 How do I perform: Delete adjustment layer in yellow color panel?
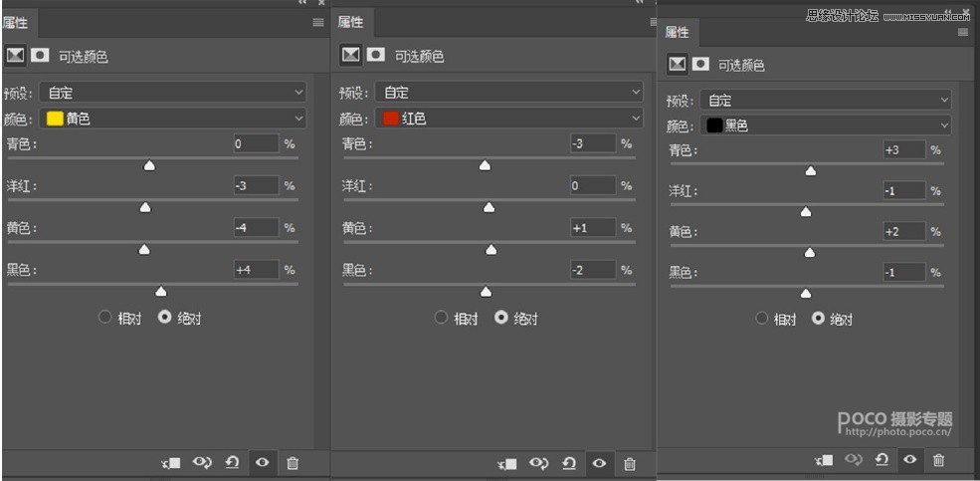click(x=293, y=463)
